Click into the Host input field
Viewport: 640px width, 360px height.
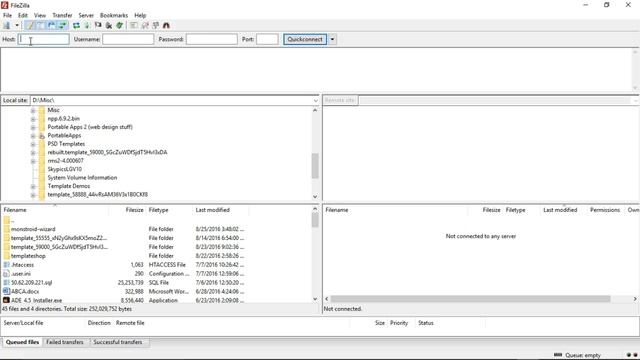click(44, 39)
